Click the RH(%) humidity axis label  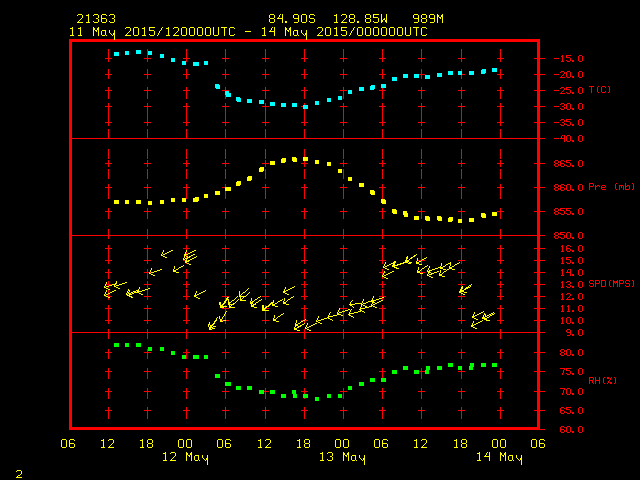click(602, 381)
